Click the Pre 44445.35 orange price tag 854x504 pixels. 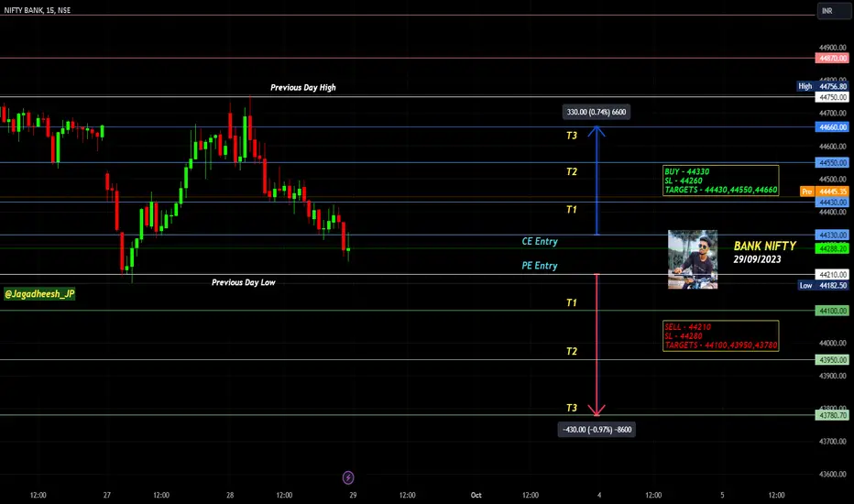point(824,192)
